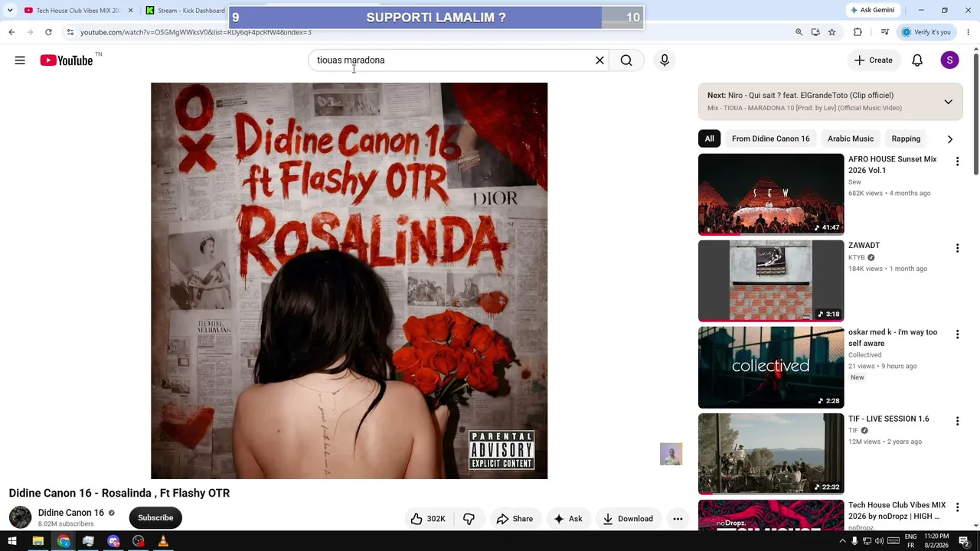Click the Rosalinda video player
The width and height of the screenshot is (980, 551).
pos(349,281)
